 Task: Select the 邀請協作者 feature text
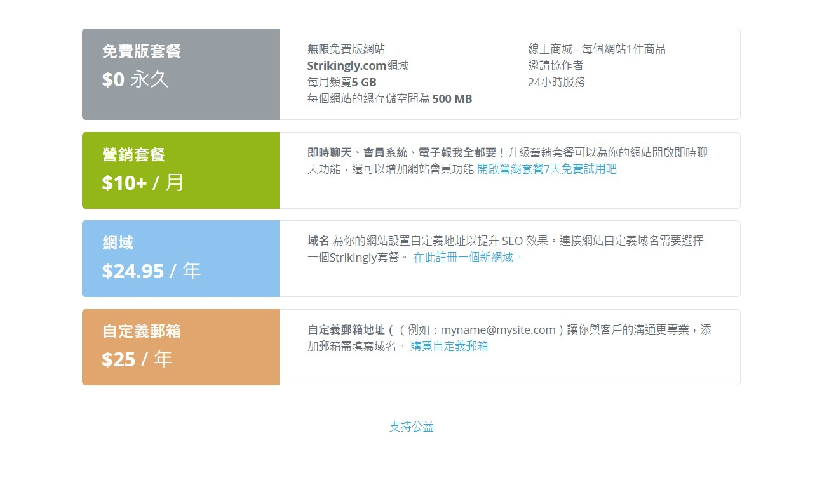[x=555, y=65]
